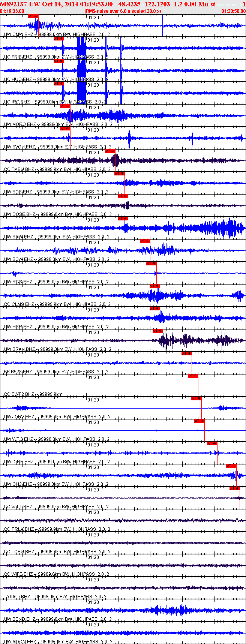Viewport: 246px width, 644px height.
Task: Click the CC WIFE BHZ station label
Action: click(x=18, y=574)
